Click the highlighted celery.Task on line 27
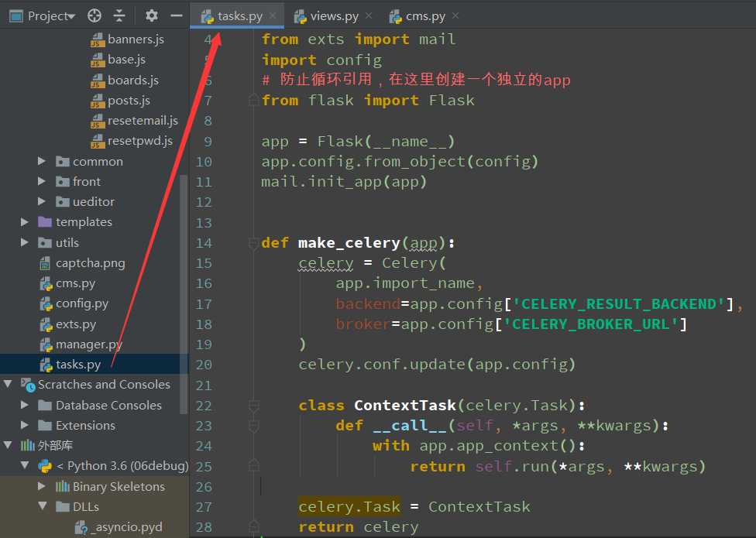This screenshot has height=538, width=756. click(x=349, y=507)
